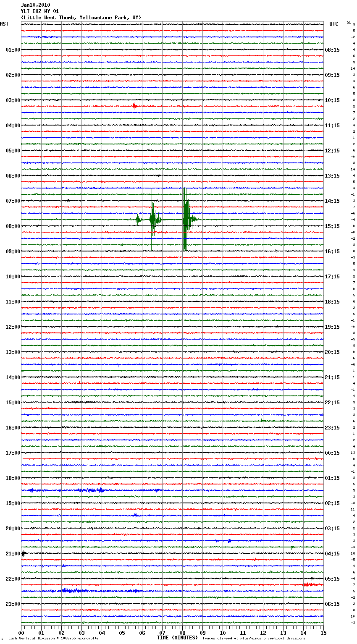Select the 10:00 MST time label

[x=13, y=277]
